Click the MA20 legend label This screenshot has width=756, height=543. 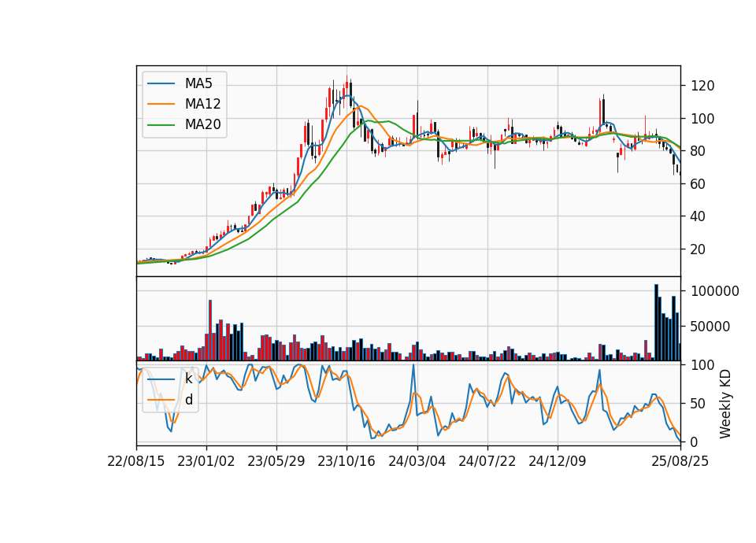tap(202, 125)
